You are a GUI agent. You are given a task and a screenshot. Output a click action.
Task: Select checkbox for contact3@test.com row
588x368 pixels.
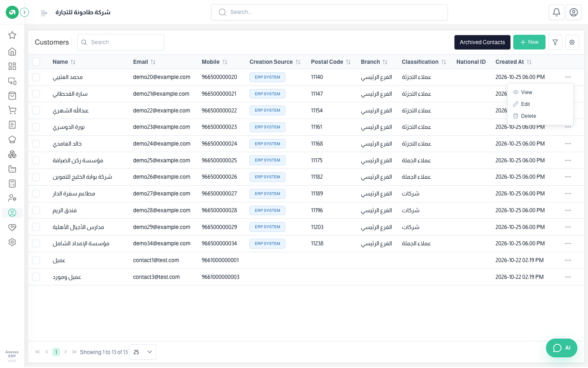(36, 277)
